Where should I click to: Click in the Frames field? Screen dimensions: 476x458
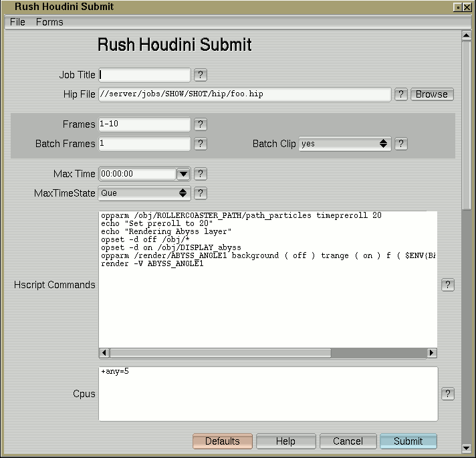(144, 124)
